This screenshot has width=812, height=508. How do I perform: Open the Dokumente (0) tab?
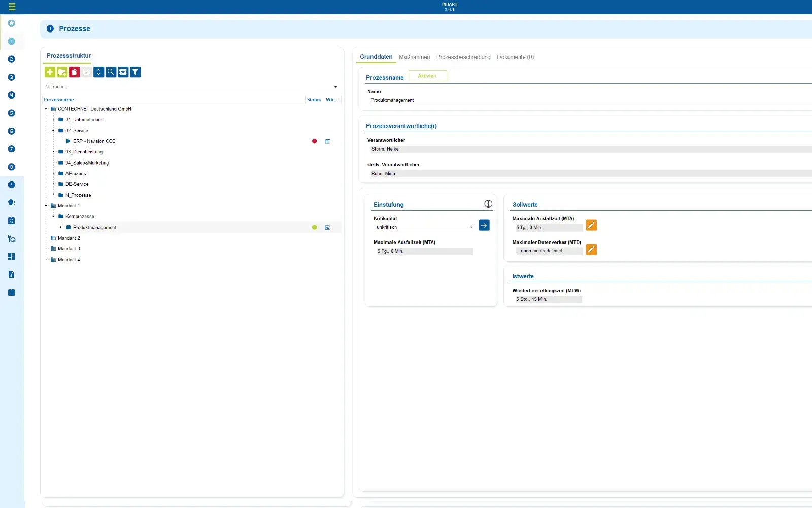(515, 57)
